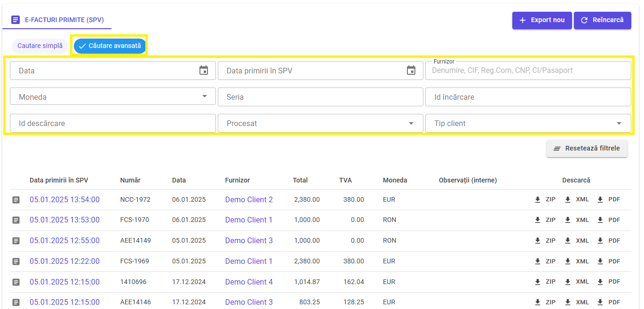Click the Observații (interne) column header
Viewport: 644px width, 309px height.
(468, 180)
